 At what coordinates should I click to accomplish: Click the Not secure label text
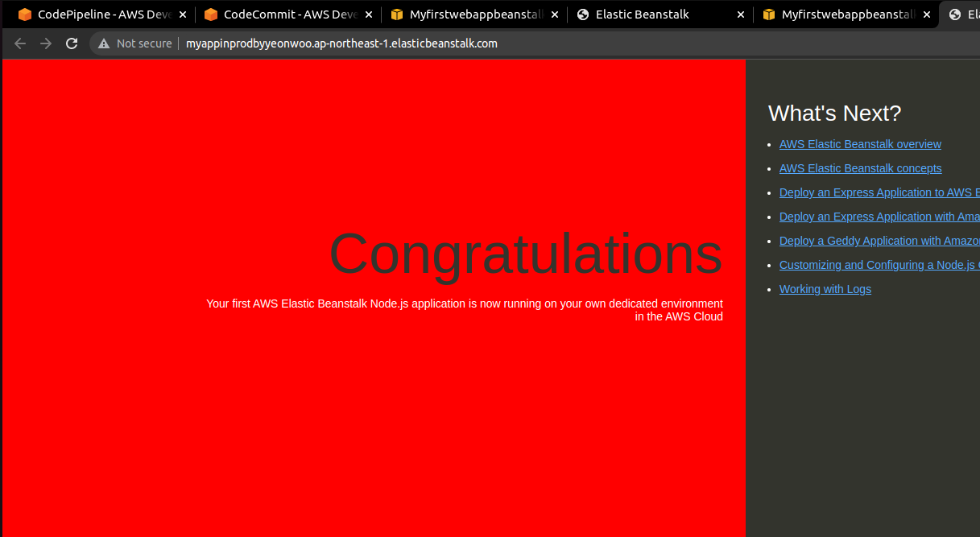pyautogui.click(x=144, y=43)
